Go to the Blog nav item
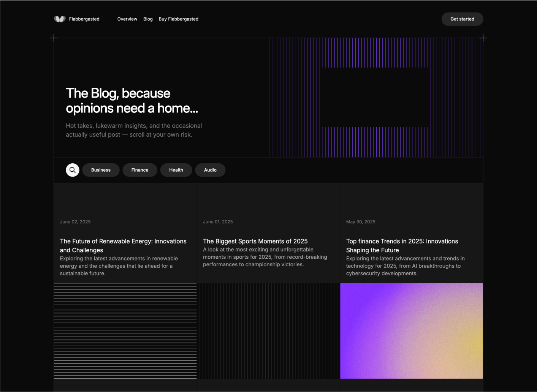Image resolution: width=537 pixels, height=392 pixels. 148,19
